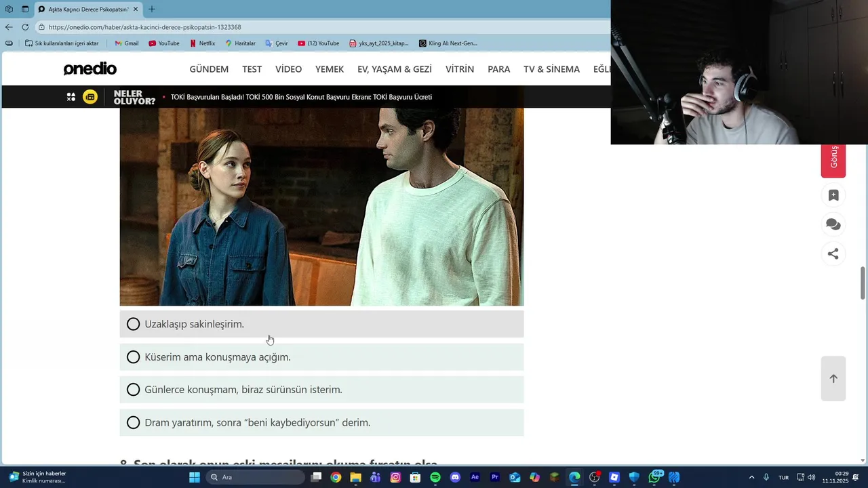This screenshot has width=868, height=488.
Task: Open the categories grid icon in the ticker bar
Action: pos(71,97)
